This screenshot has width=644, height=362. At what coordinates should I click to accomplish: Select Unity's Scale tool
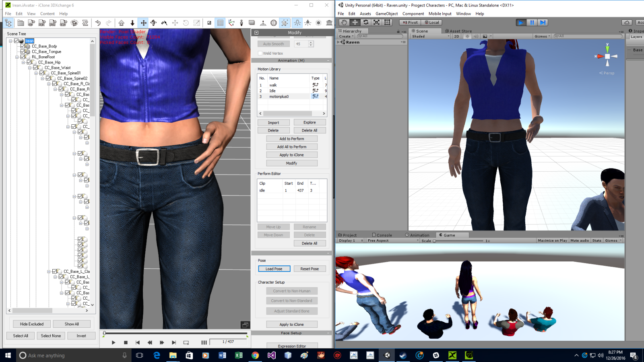point(377,23)
